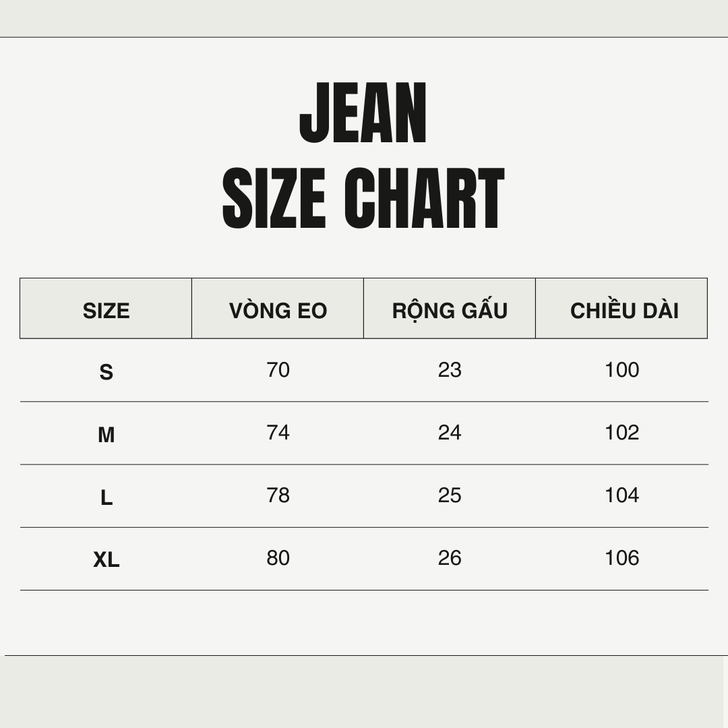Click waist value 74 for size M
The image size is (728, 728).
coord(278,433)
